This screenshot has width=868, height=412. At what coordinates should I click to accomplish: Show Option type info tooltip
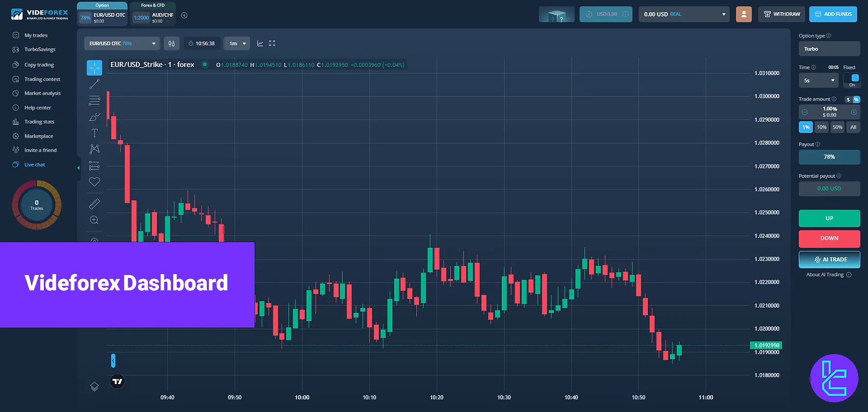click(x=828, y=36)
